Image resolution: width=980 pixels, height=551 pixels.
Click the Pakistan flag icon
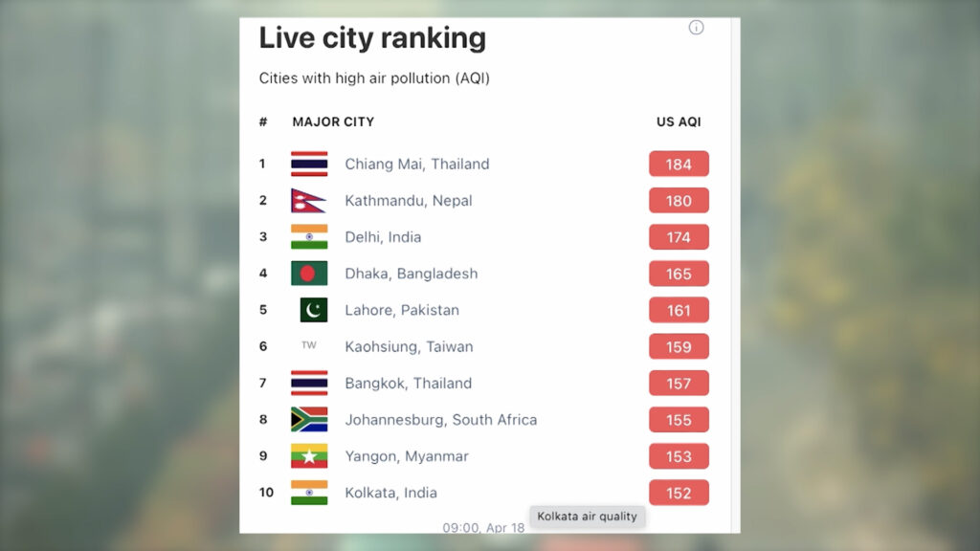point(313,310)
